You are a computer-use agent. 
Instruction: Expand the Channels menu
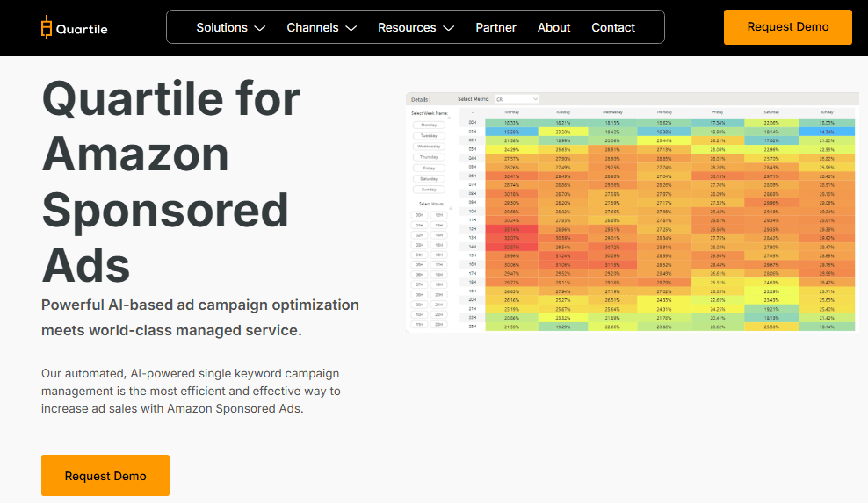(x=313, y=28)
